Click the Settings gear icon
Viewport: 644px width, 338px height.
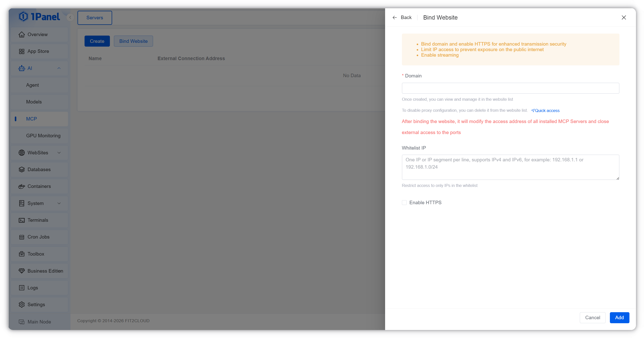tap(22, 304)
